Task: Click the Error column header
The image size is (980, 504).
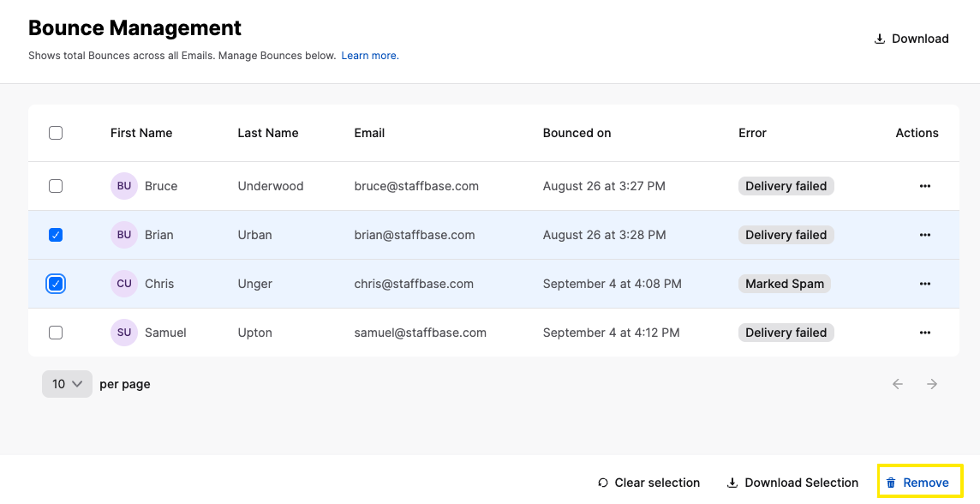Action: 752,133
